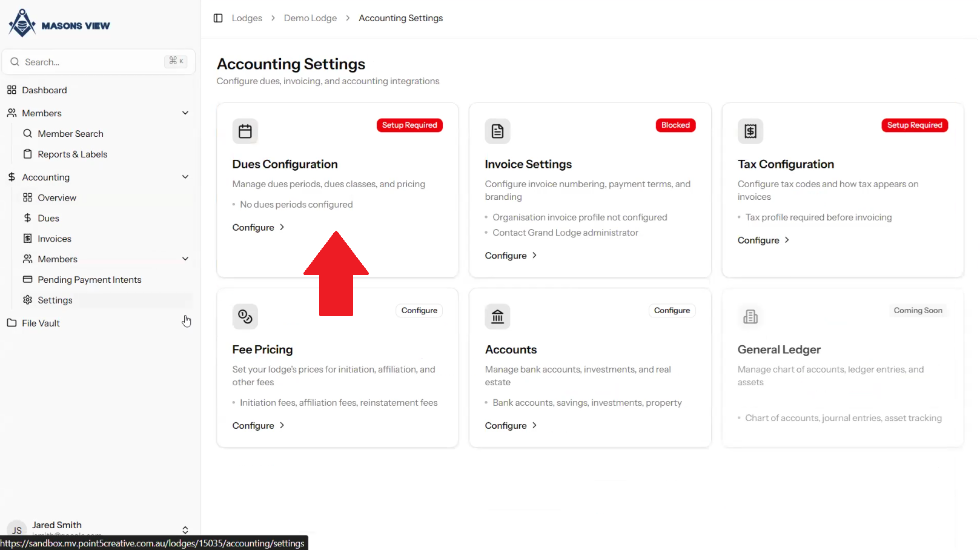Go to Member Search

click(70, 134)
